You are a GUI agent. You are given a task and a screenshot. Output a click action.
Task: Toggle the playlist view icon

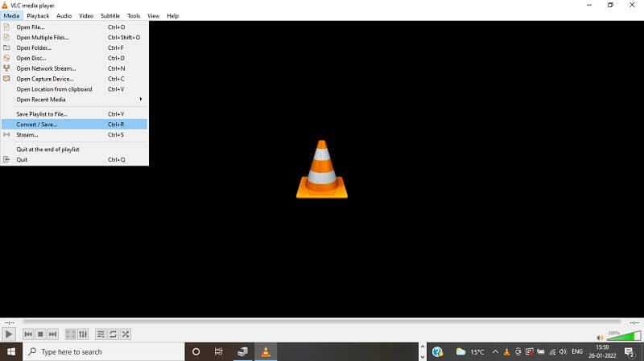[101, 334]
